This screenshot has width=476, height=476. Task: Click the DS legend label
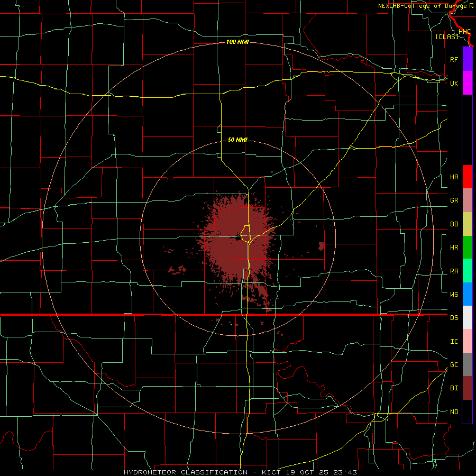[x=454, y=318]
